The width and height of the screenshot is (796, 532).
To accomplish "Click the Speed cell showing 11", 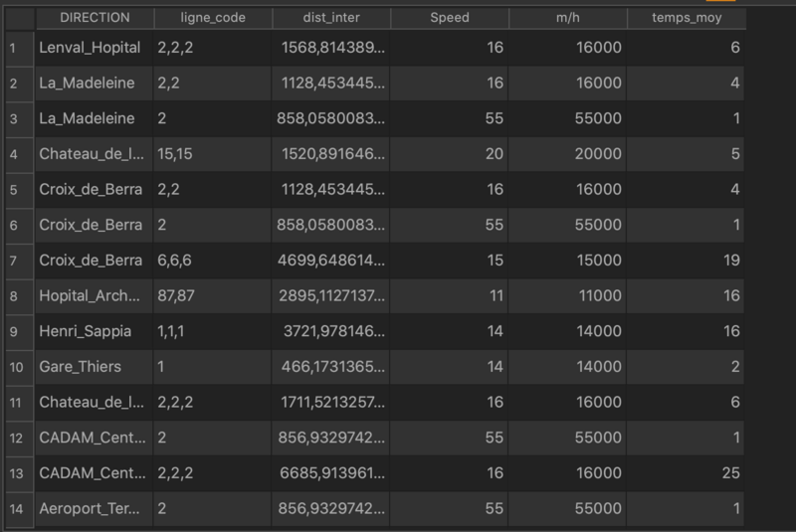I will click(449, 296).
